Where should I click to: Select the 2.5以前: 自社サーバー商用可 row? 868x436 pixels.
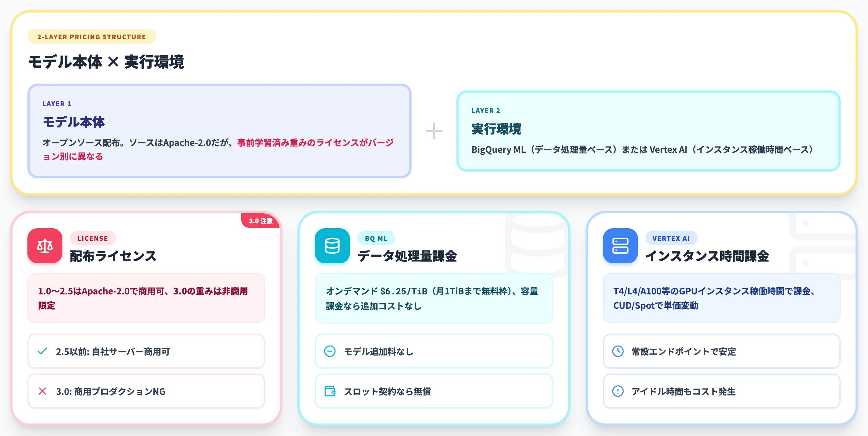(x=146, y=351)
